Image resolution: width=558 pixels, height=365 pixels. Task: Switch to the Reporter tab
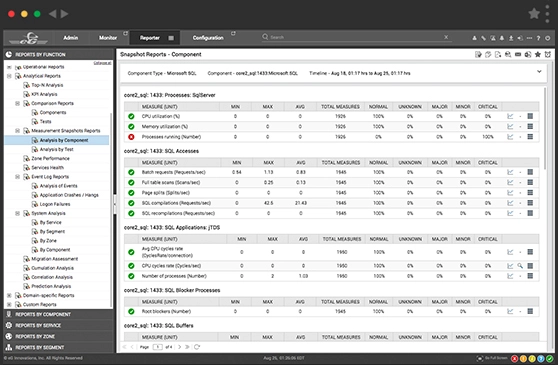pos(149,38)
